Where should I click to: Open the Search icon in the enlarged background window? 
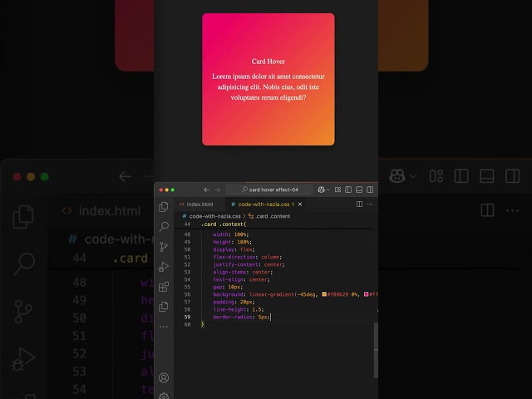pos(24,264)
